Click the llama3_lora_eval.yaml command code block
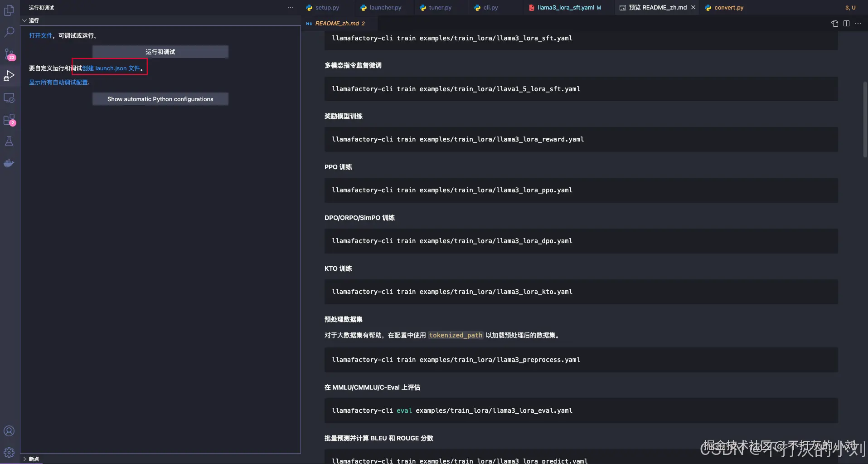Image resolution: width=868 pixels, height=464 pixels. pos(581,410)
